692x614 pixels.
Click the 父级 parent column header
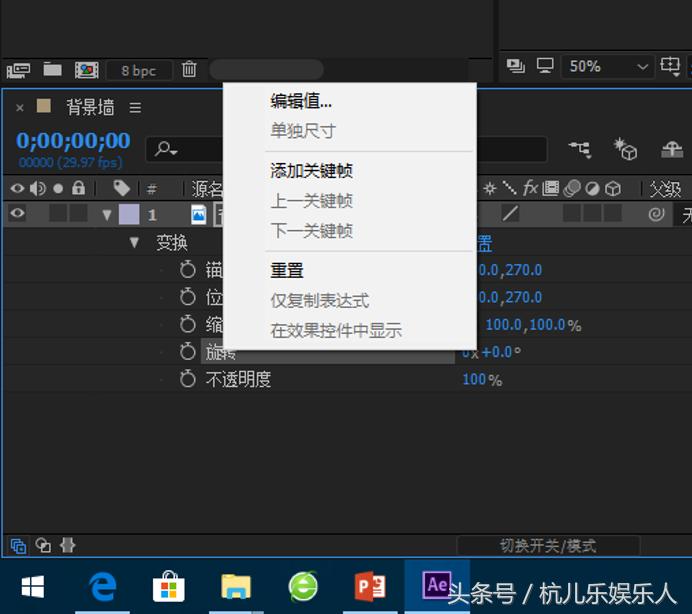click(666, 189)
